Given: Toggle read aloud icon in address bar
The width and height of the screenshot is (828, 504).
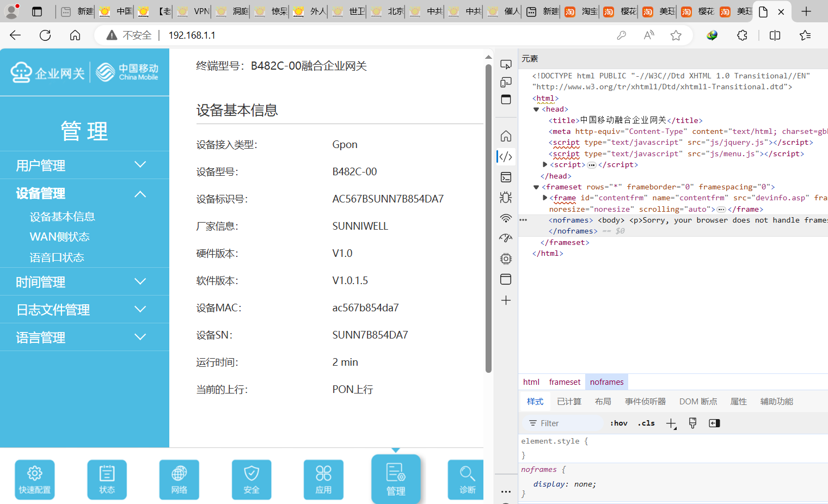Looking at the screenshot, I should [649, 35].
